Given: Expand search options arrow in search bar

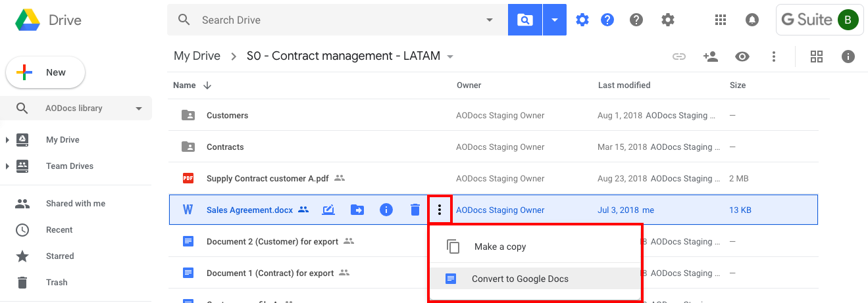Looking at the screenshot, I should point(490,20).
